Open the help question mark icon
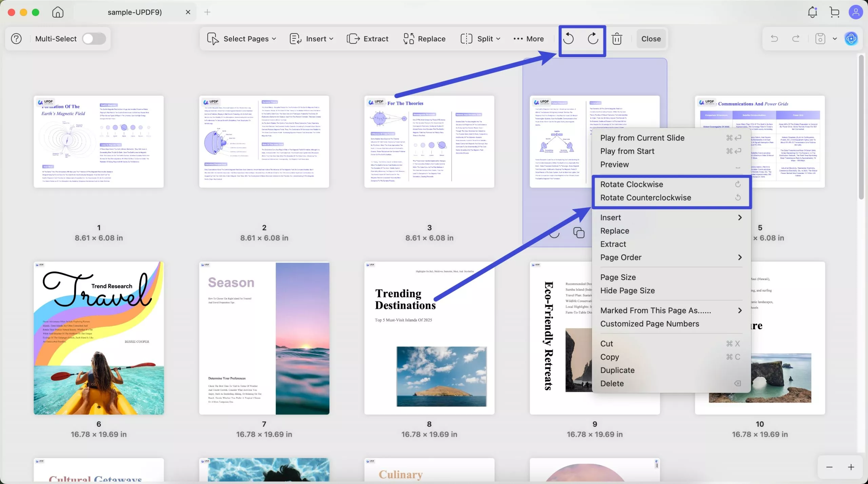The width and height of the screenshot is (868, 484). 16,38
